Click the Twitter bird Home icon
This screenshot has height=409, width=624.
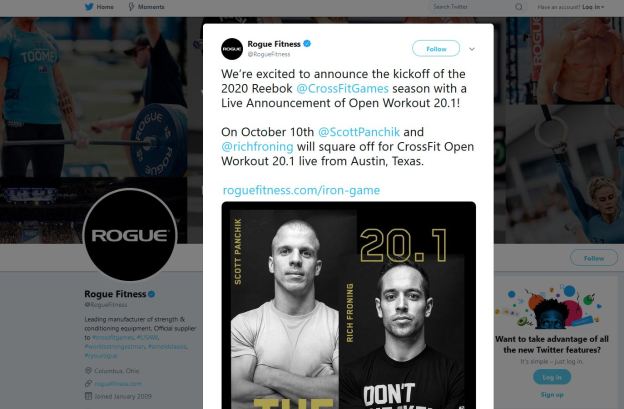89,7
